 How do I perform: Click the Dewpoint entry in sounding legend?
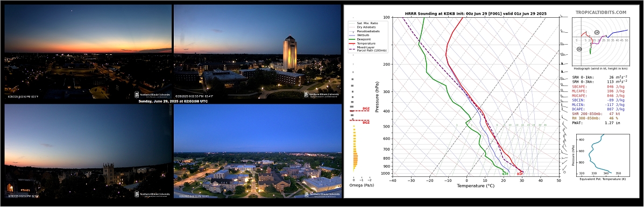click(x=366, y=39)
